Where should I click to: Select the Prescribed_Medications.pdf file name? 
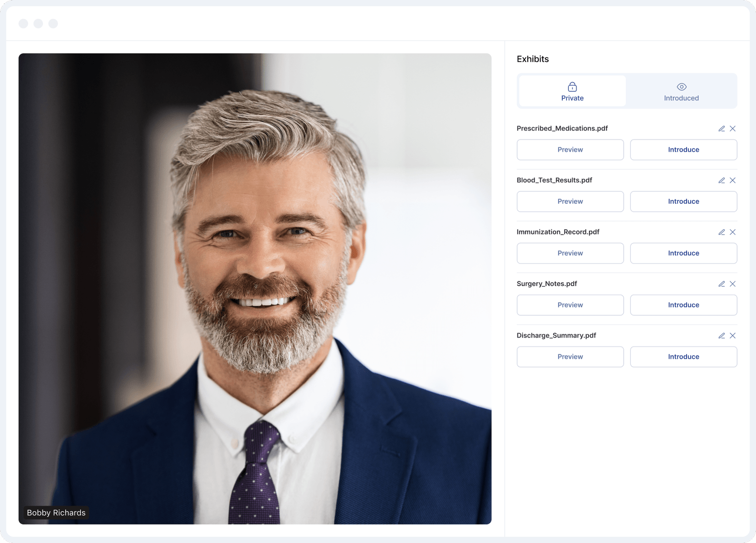pyautogui.click(x=562, y=129)
